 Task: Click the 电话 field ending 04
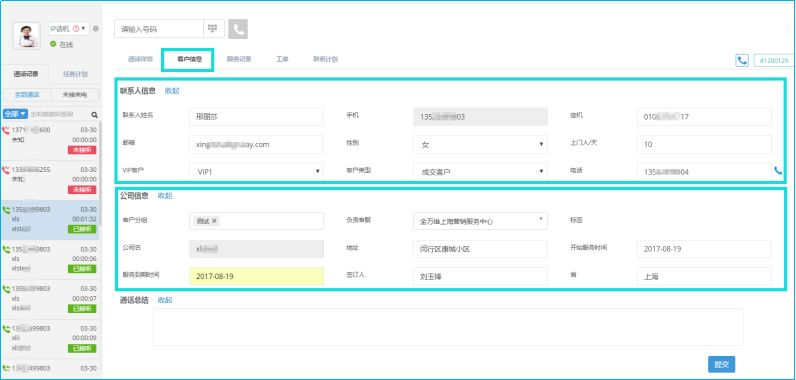tap(704, 172)
